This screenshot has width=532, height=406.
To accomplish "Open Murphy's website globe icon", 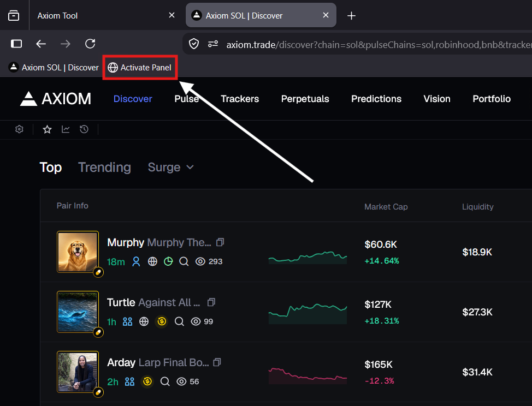I will tap(153, 261).
